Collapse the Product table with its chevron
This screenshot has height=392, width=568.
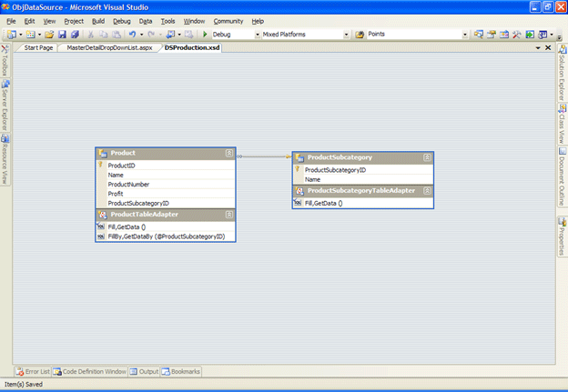229,153
